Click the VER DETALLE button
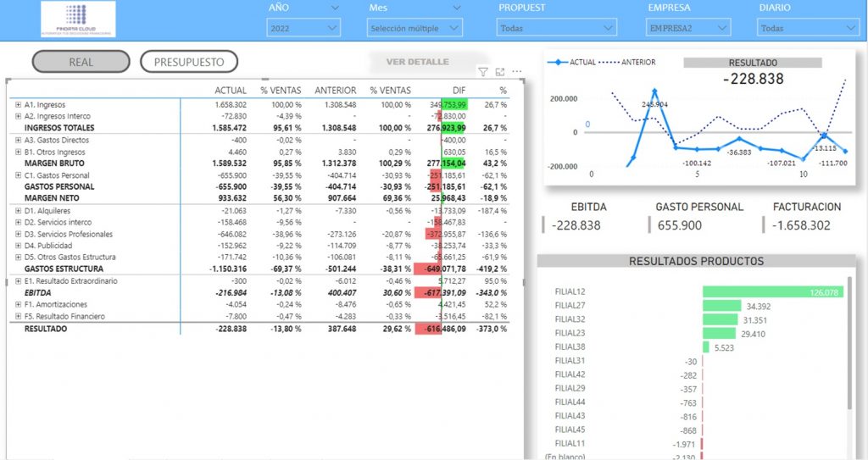This screenshot has height=460, width=868. coord(417,62)
